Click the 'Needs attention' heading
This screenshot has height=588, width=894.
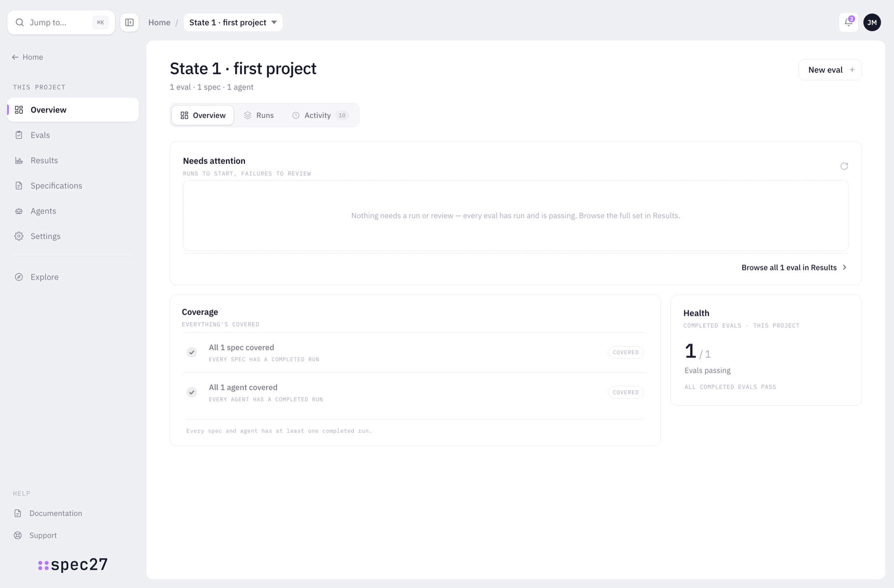click(214, 161)
